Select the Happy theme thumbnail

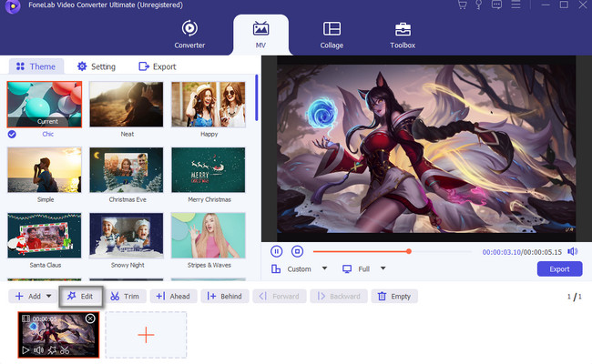click(x=209, y=105)
